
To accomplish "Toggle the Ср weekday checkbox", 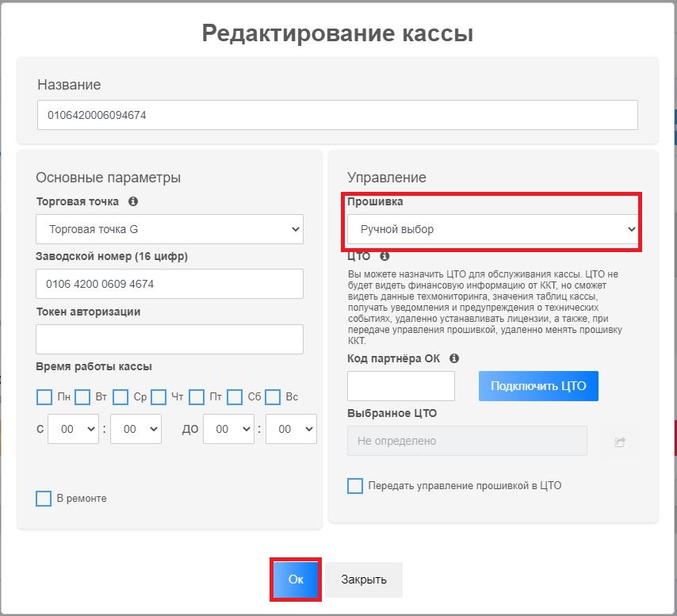I will click(x=120, y=396).
